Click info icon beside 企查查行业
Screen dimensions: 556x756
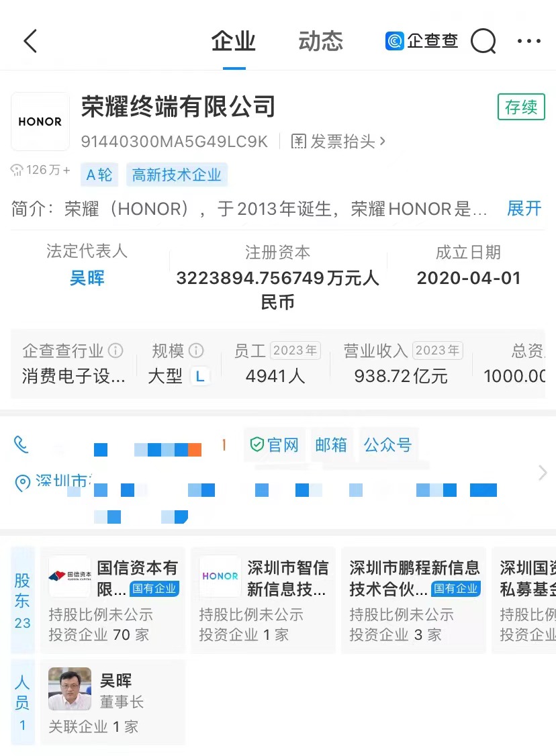[x=115, y=350]
